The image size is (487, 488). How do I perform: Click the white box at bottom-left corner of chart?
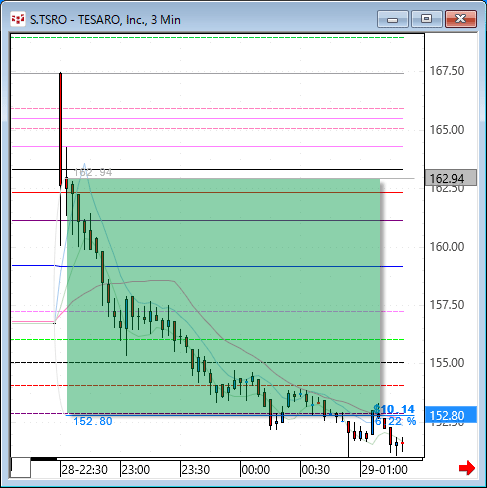[21, 468]
